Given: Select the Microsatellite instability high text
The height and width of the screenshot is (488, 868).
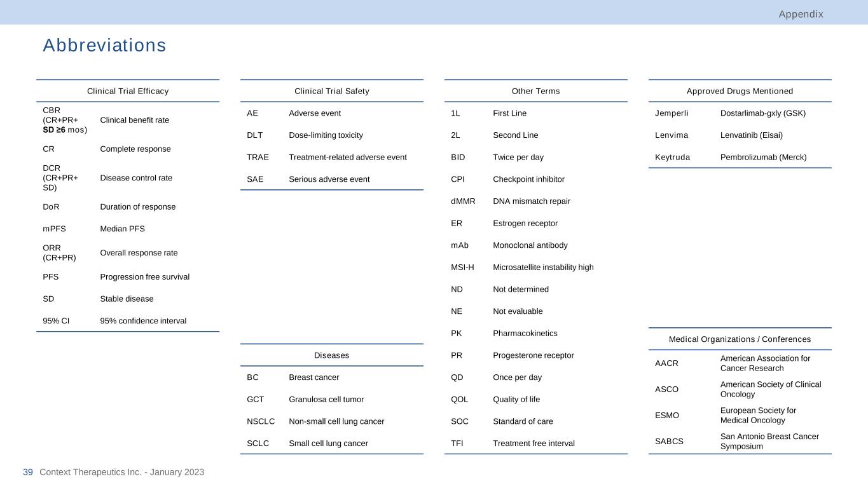Looking at the screenshot, I should click(543, 268).
